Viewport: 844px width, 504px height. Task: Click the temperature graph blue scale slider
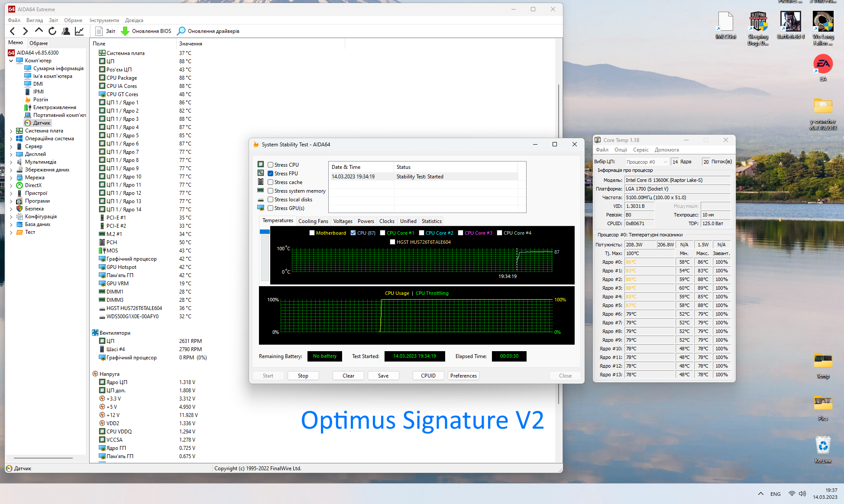[265, 232]
